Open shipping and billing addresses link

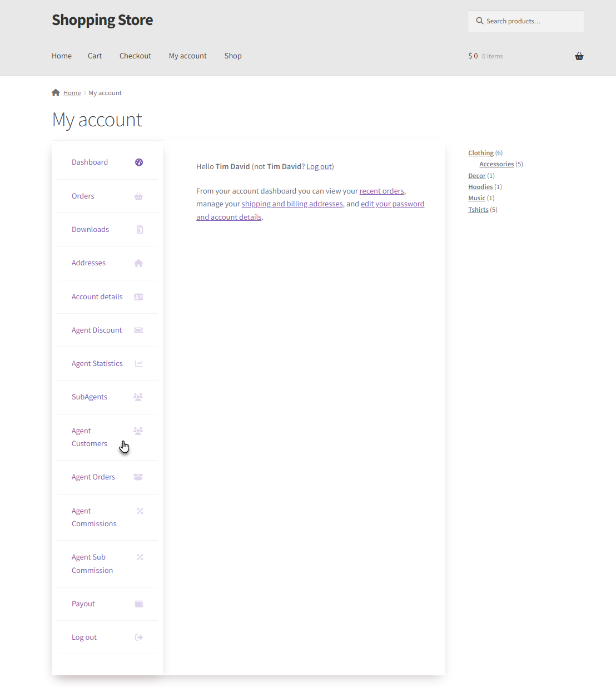pyautogui.click(x=292, y=204)
